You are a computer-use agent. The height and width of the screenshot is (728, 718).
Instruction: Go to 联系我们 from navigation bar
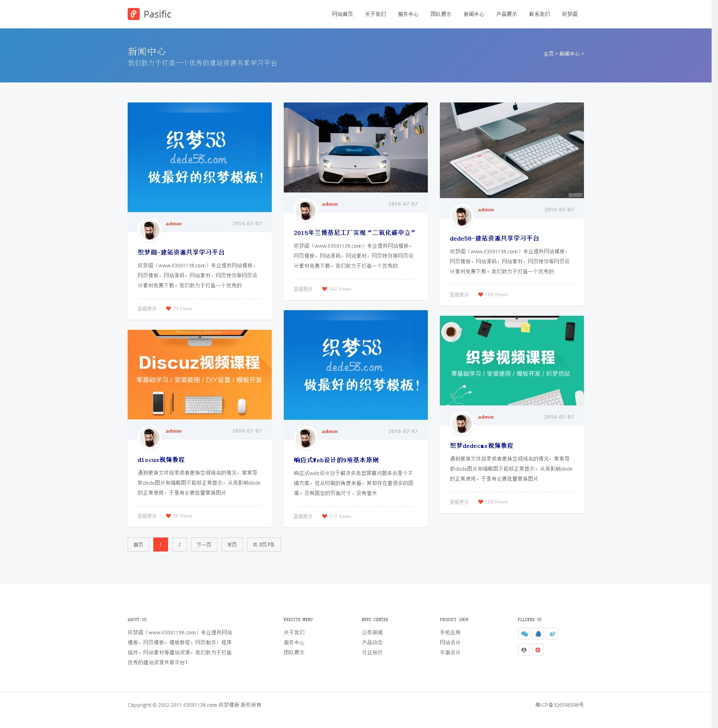tap(539, 14)
